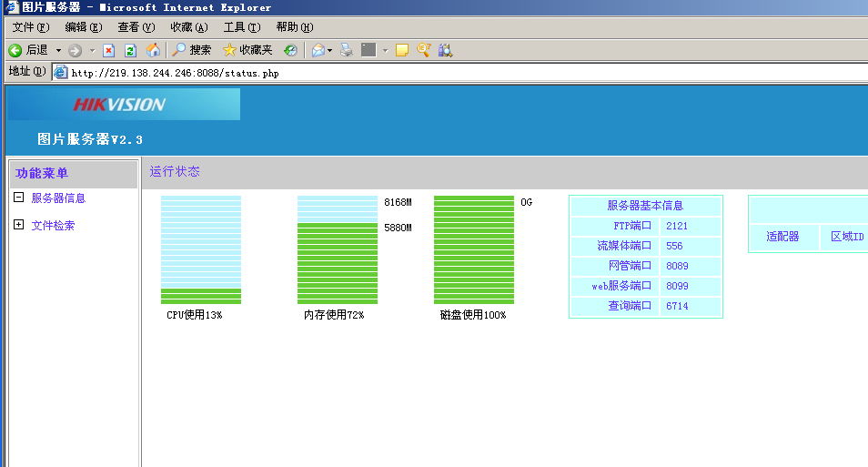868x467 pixels.
Task: Open the Back history dropdown arrow
Action: [x=58, y=50]
